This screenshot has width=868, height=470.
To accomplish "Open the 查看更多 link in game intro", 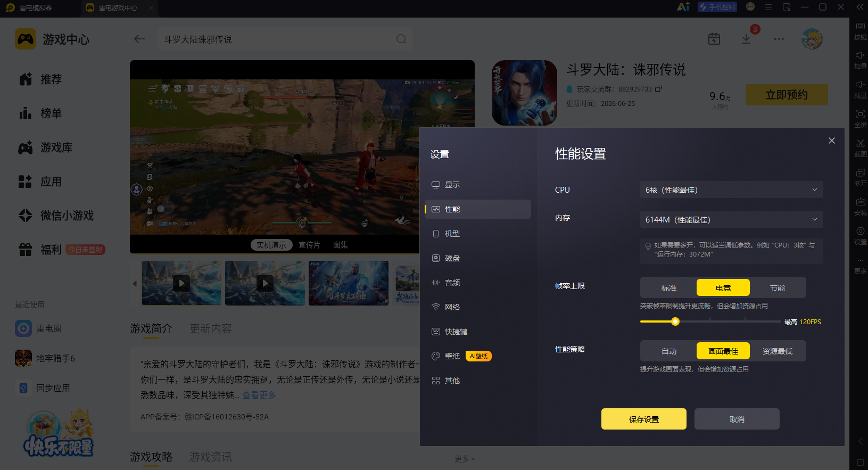I will click(x=259, y=395).
